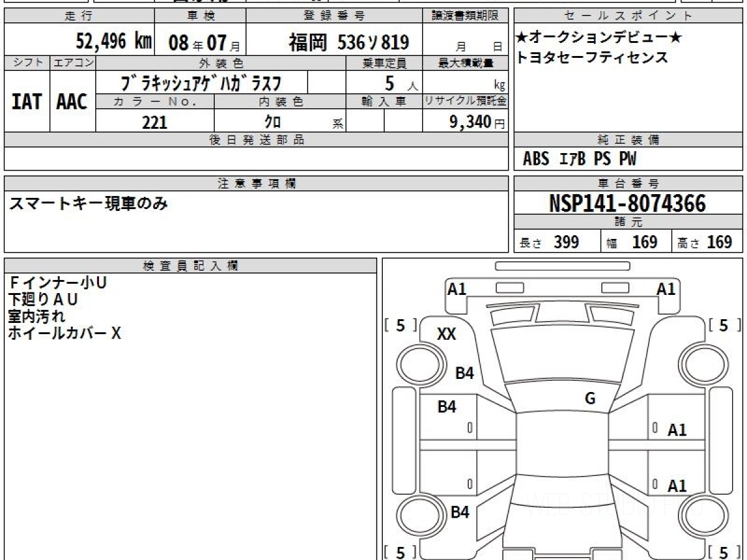Select registration plate 福岡 536ソ819
This screenshot has width=747, height=560.
click(x=349, y=42)
